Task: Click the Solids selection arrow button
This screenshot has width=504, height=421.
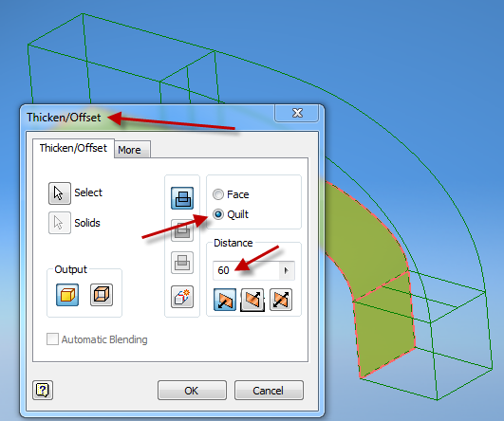Action: pos(60,223)
